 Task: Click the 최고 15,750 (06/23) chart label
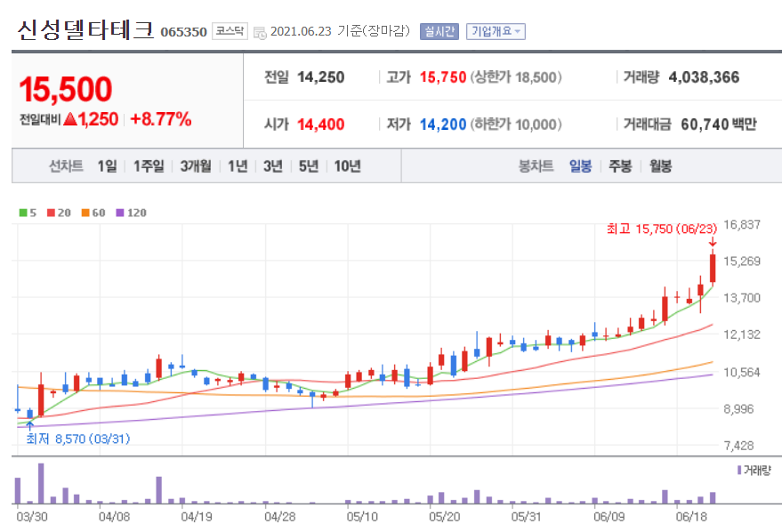click(662, 229)
